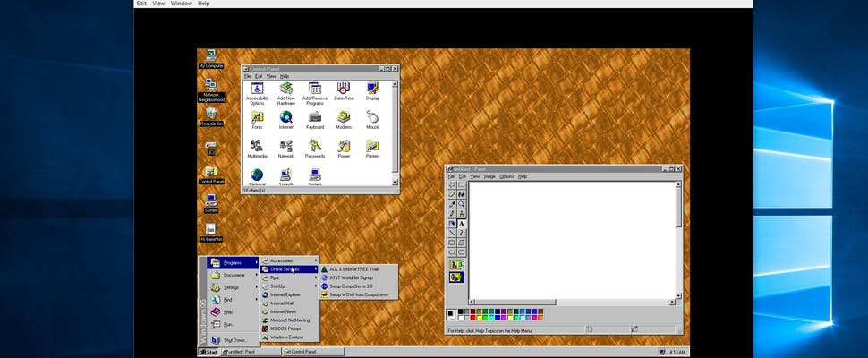The width and height of the screenshot is (868, 358).
Task: Open the Keyboard control panel icon
Action: click(x=315, y=120)
